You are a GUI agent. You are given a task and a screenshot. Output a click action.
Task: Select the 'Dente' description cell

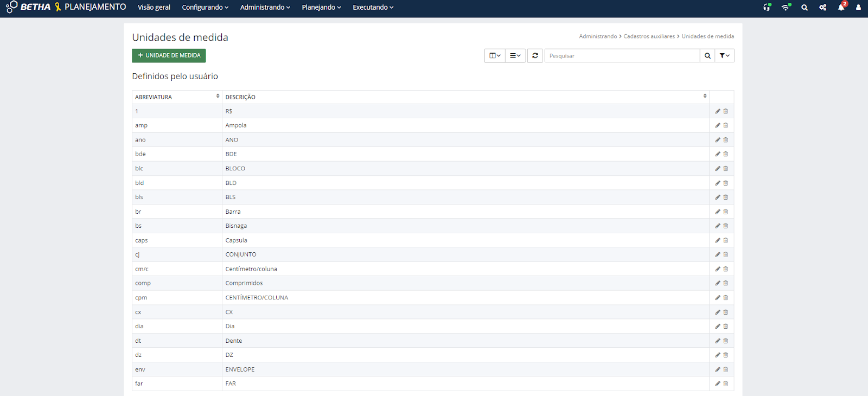click(x=465, y=341)
